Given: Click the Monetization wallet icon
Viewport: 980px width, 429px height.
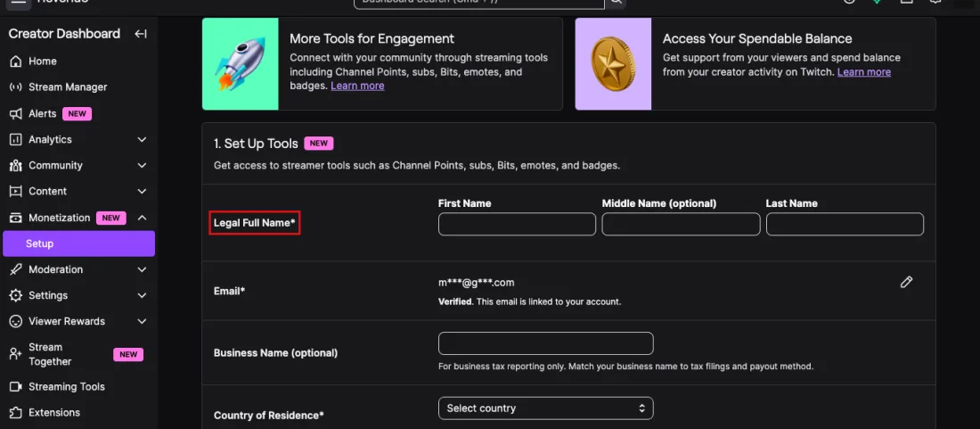Looking at the screenshot, I should [x=16, y=218].
